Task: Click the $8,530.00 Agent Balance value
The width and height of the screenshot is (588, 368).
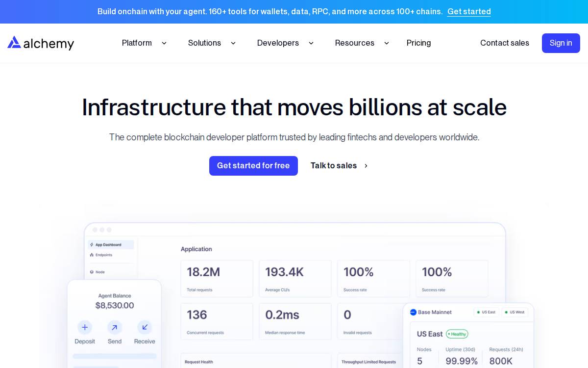Action: coord(115,306)
